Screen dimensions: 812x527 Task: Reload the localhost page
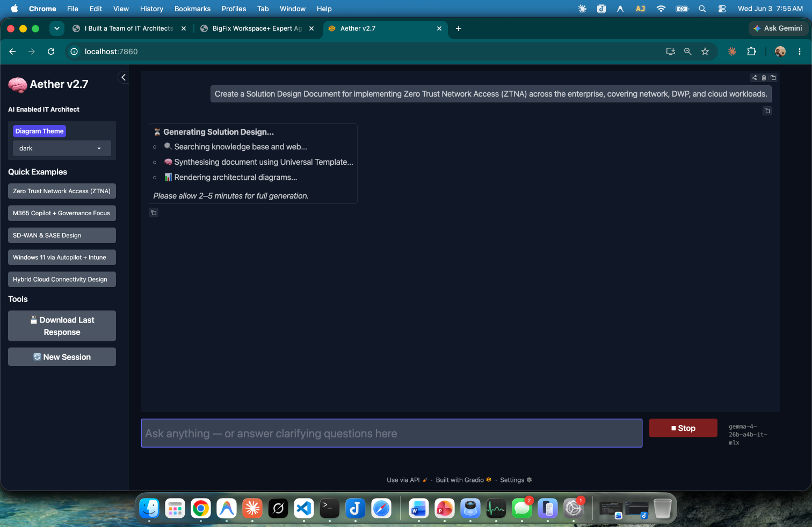51,52
